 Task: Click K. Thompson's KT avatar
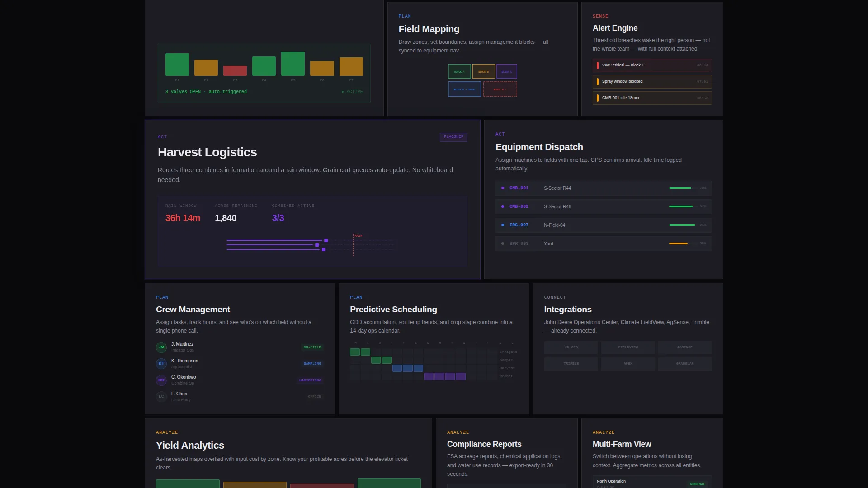(x=161, y=364)
